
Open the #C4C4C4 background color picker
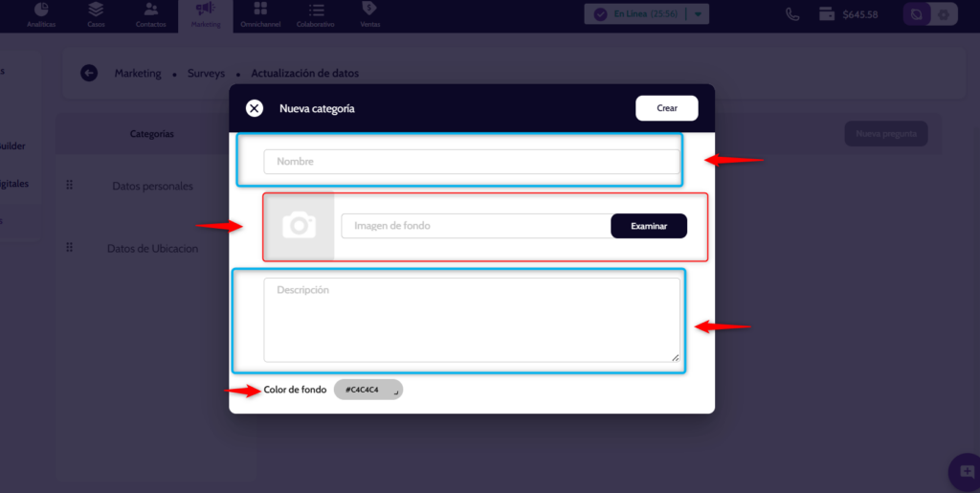[368, 390]
